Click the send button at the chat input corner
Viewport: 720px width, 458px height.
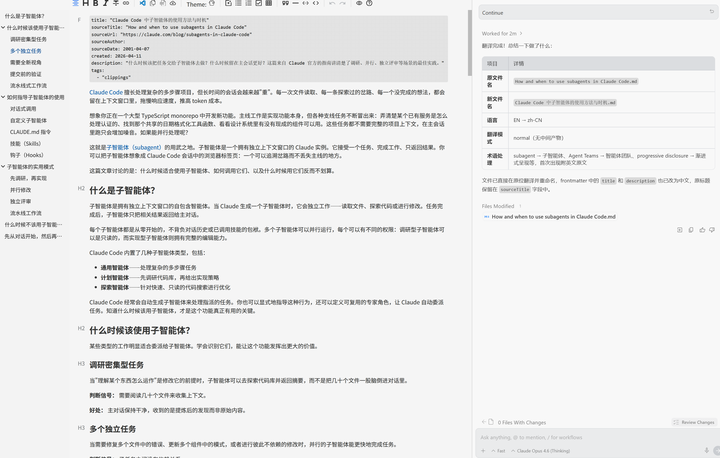717,451
